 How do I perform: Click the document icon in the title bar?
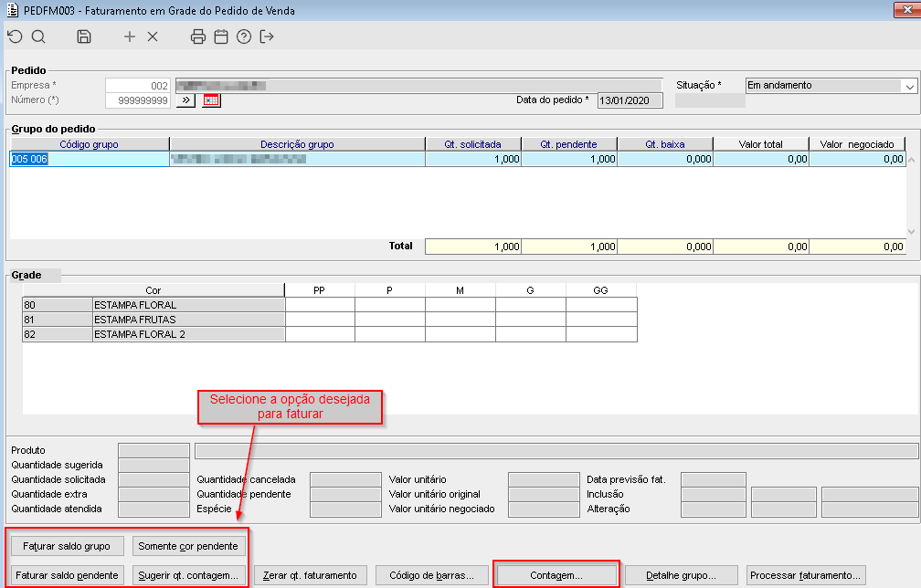click(x=12, y=10)
